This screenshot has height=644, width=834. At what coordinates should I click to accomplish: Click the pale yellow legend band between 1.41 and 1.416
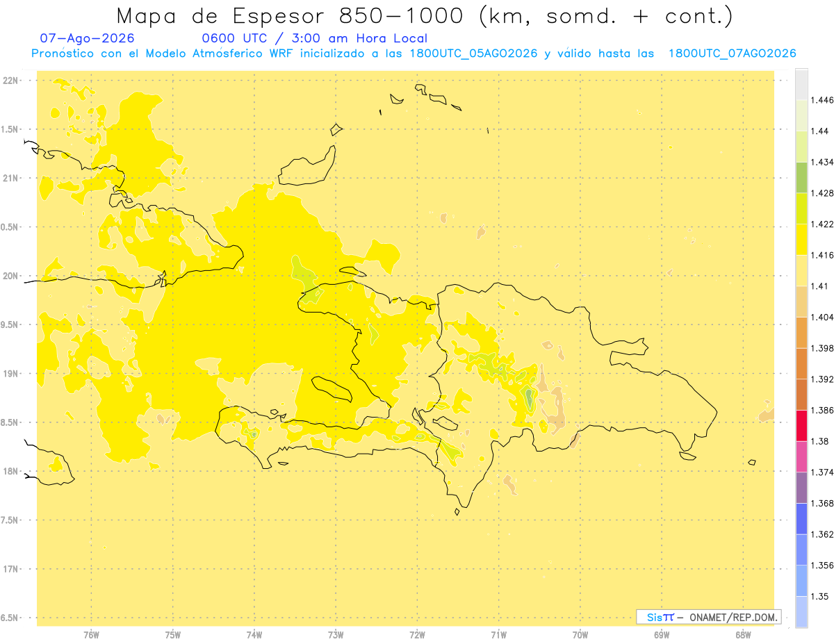pos(801,270)
